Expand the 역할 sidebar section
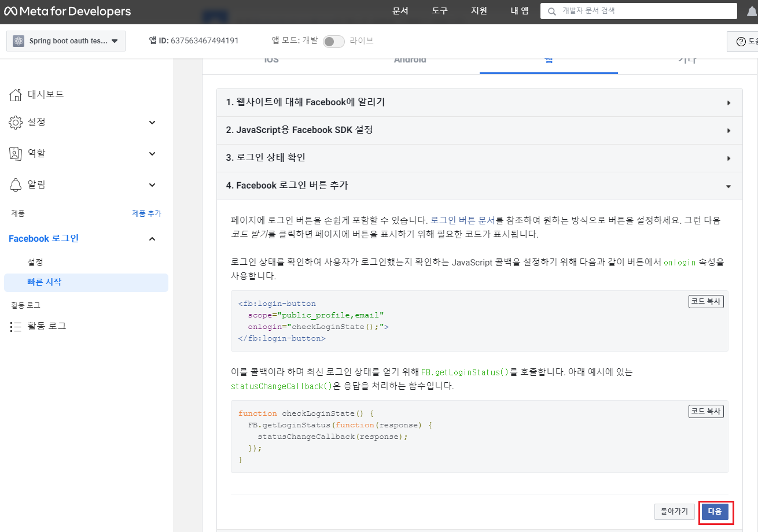This screenshot has height=532, width=758. 152,154
